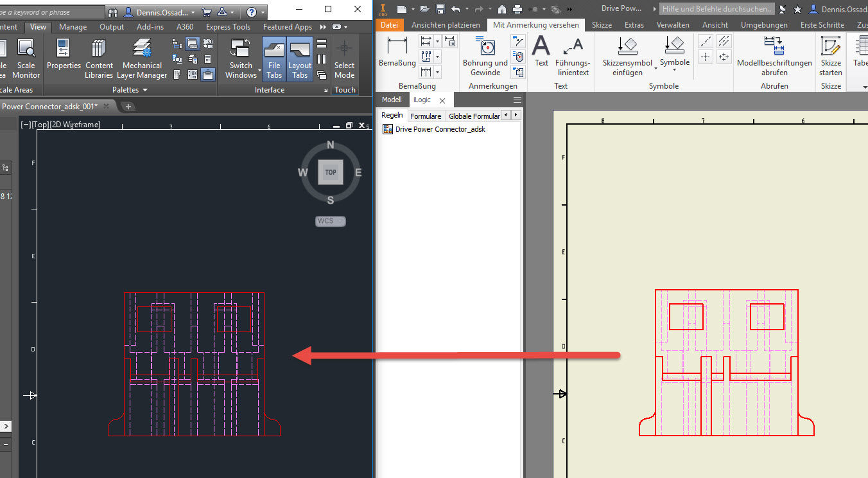
Task: Open the Interface panel dialog launcher
Action: tap(326, 91)
